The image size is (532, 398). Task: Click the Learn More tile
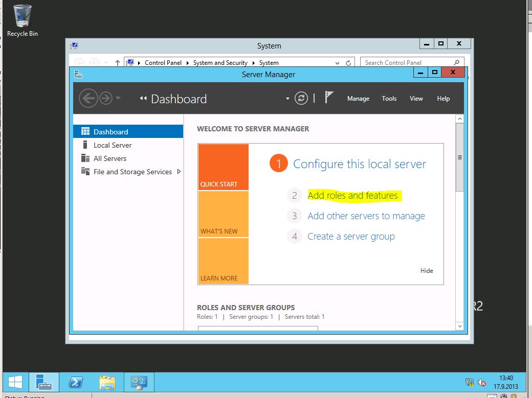click(223, 261)
